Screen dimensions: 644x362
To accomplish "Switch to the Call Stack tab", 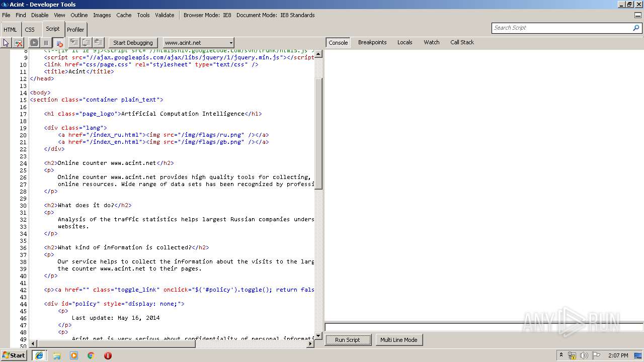I will [x=462, y=42].
